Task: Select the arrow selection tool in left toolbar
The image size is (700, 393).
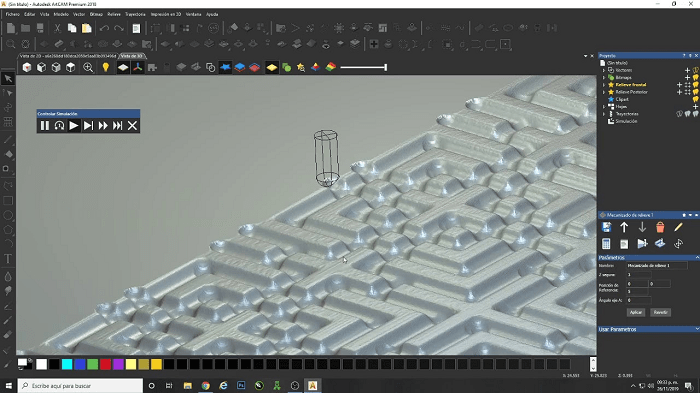Action: [x=8, y=79]
